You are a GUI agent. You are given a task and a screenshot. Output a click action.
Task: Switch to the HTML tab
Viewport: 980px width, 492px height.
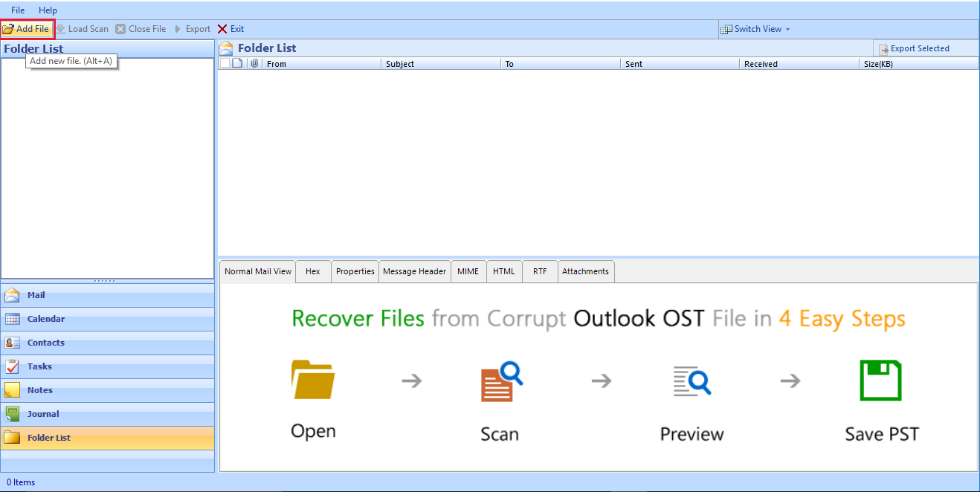coord(504,271)
